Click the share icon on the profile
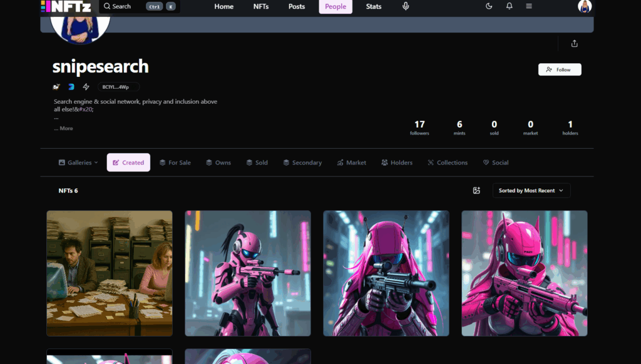The image size is (641, 364). (574, 43)
